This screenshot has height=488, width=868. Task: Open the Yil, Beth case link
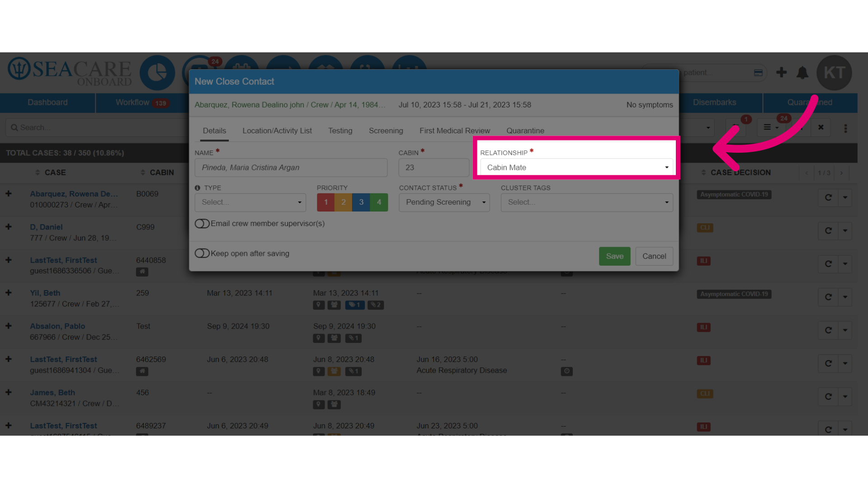point(45,293)
